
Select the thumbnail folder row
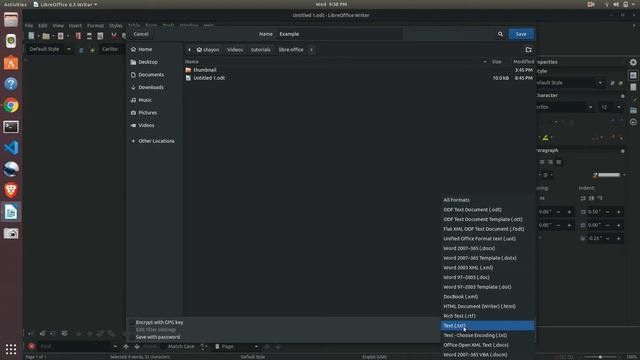click(359, 70)
